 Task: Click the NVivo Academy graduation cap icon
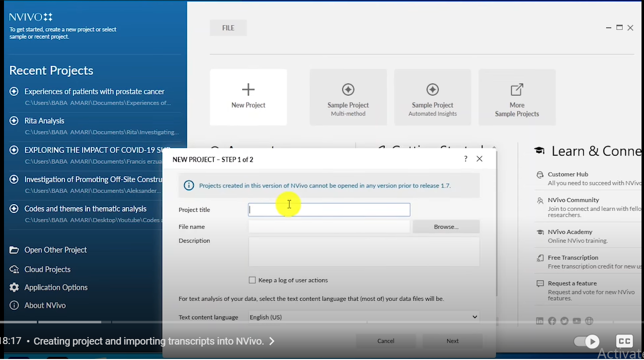pyautogui.click(x=540, y=233)
